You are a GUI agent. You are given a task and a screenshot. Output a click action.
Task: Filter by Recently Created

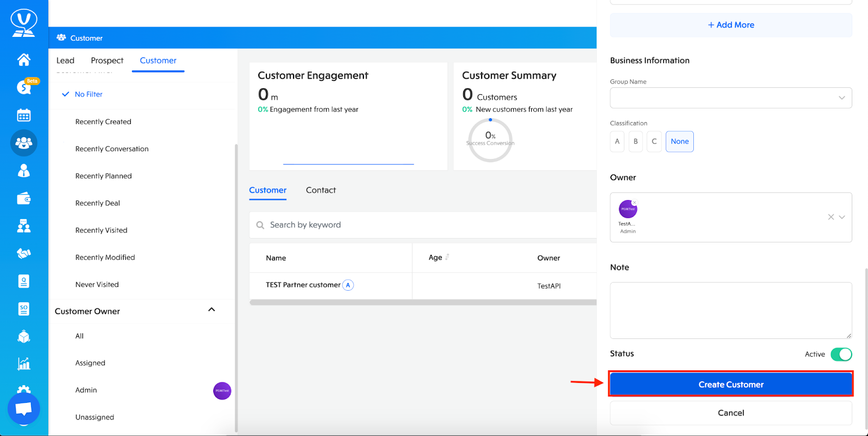point(103,122)
